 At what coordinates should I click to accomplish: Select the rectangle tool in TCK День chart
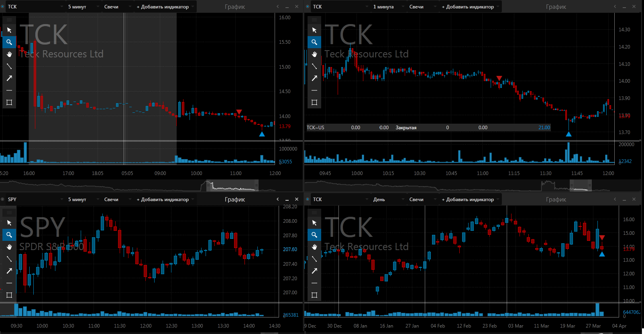[x=314, y=295]
